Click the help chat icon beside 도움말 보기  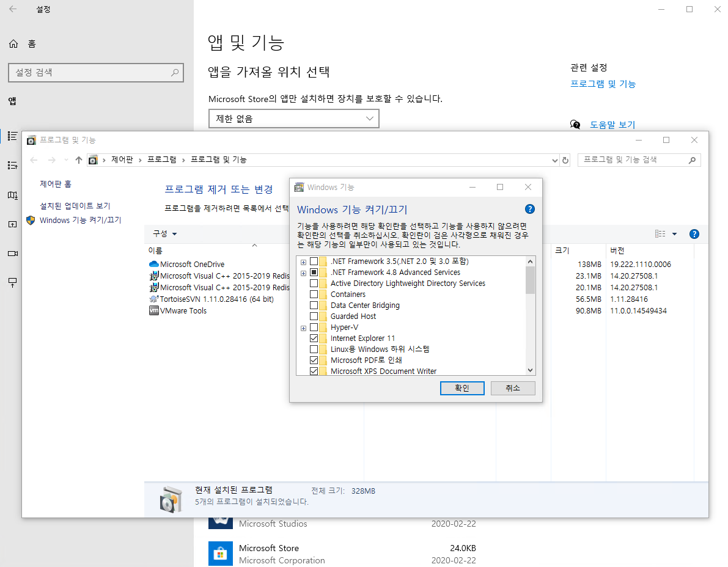pyautogui.click(x=575, y=125)
